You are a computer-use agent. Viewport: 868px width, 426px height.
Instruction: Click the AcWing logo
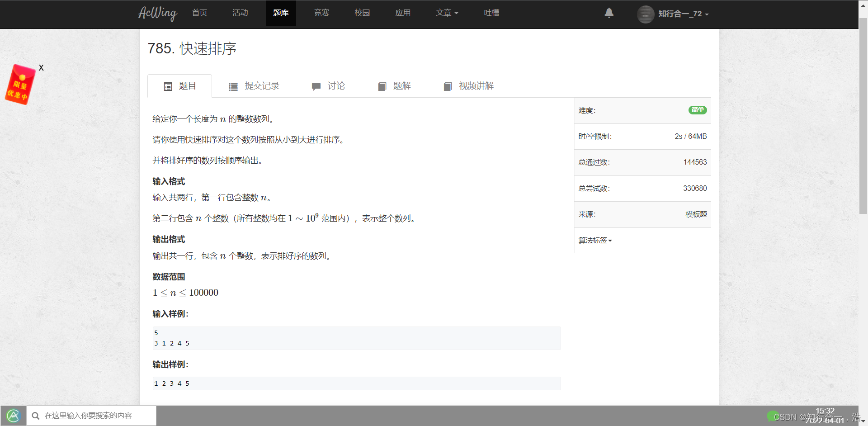pos(157,14)
